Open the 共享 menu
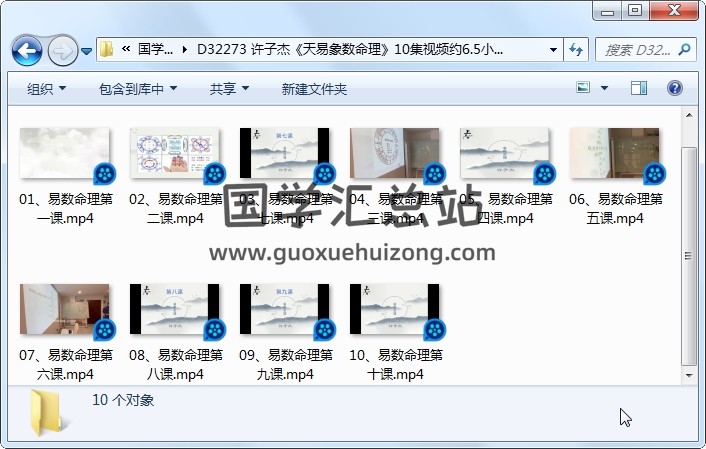The width and height of the screenshot is (706, 449). pyautogui.click(x=229, y=89)
